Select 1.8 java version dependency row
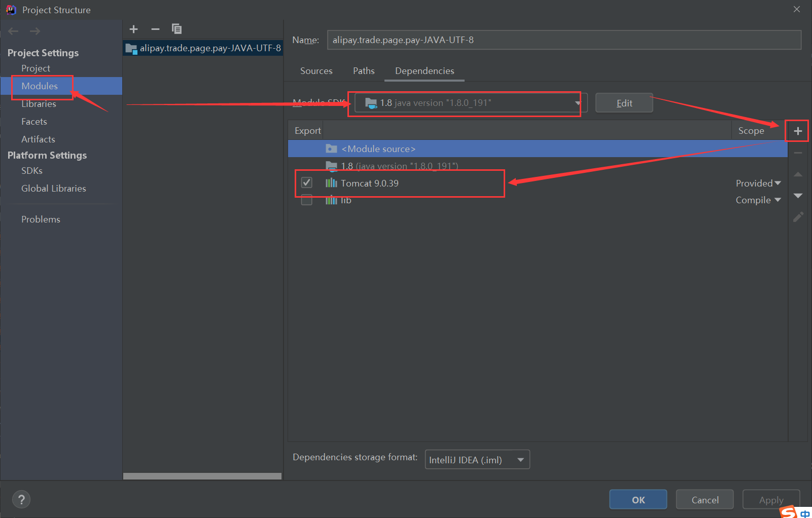 point(538,166)
